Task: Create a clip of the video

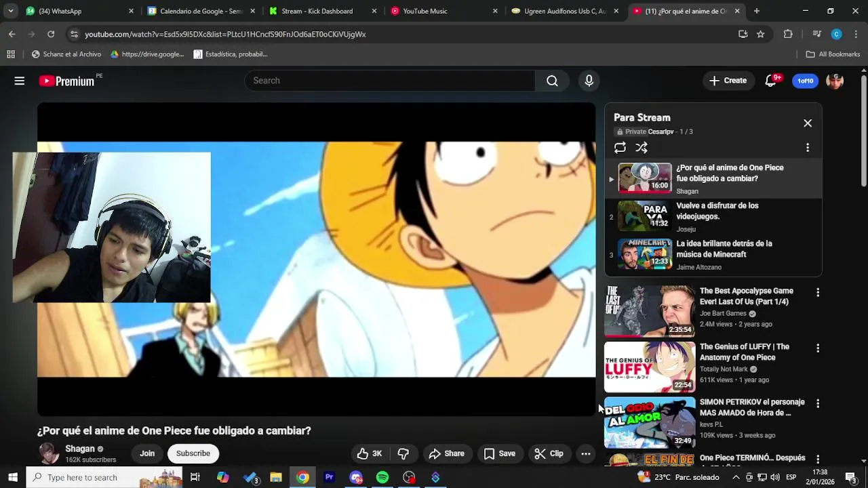Action: pyautogui.click(x=549, y=453)
